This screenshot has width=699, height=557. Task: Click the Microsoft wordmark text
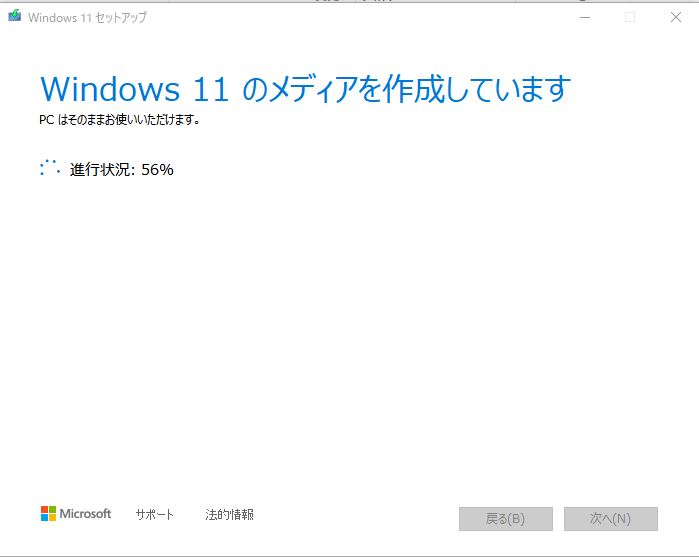click(85, 514)
